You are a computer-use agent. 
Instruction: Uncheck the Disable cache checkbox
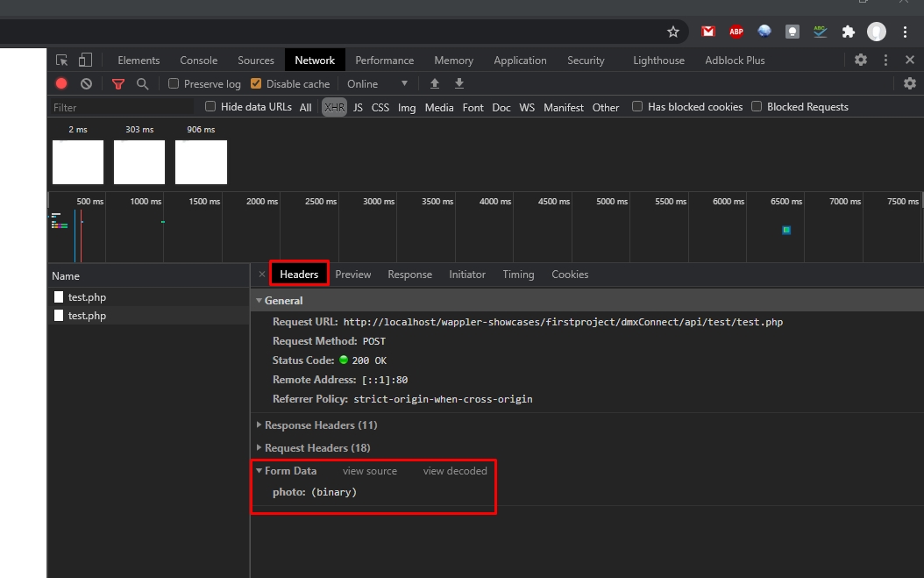[x=256, y=84]
